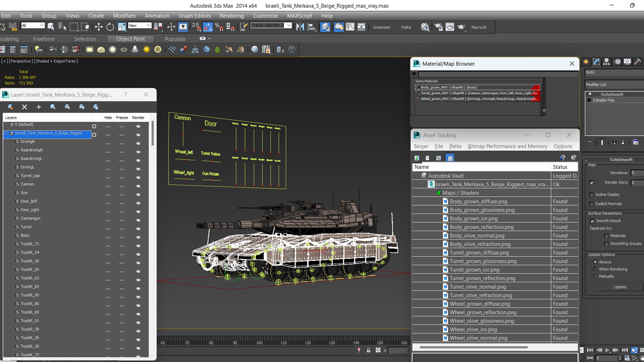Click Pin Stack icon below modifier list
The height and width of the screenshot is (362, 644).
589,142
